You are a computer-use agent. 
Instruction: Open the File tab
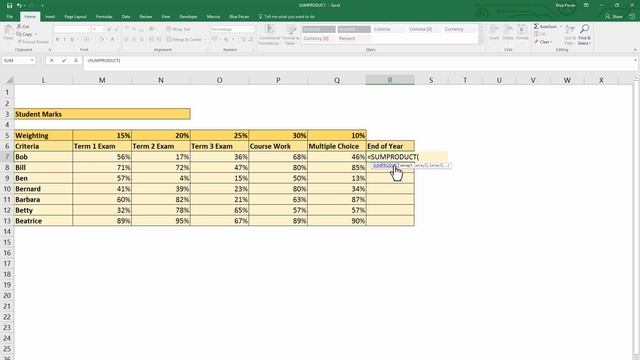[9, 16]
